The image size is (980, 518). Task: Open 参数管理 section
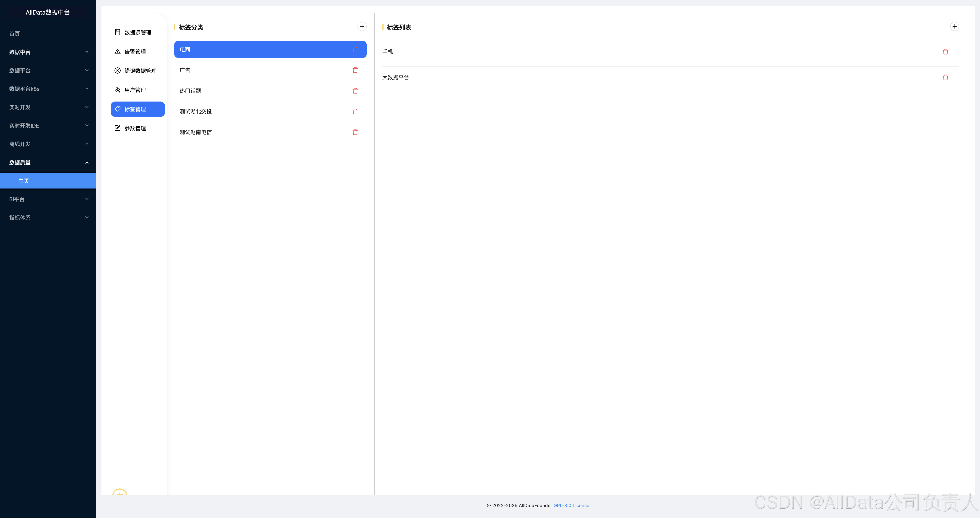tap(135, 128)
